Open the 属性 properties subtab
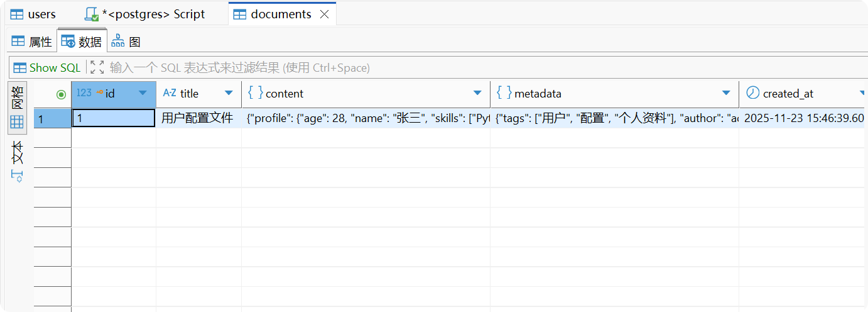 [32, 42]
